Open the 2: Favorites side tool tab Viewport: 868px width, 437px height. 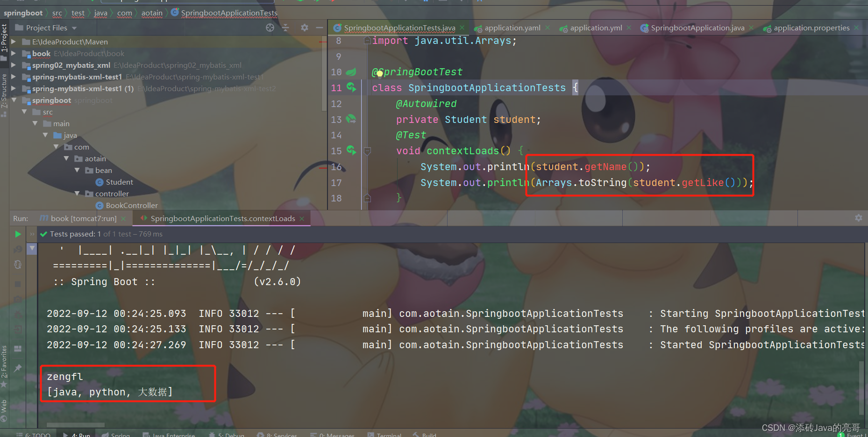coord(4,366)
